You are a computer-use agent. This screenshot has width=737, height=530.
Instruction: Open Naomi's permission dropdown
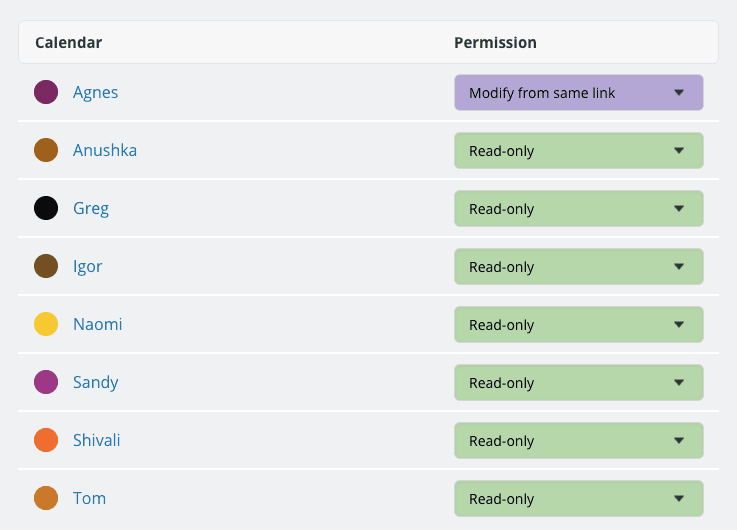[x=578, y=325]
